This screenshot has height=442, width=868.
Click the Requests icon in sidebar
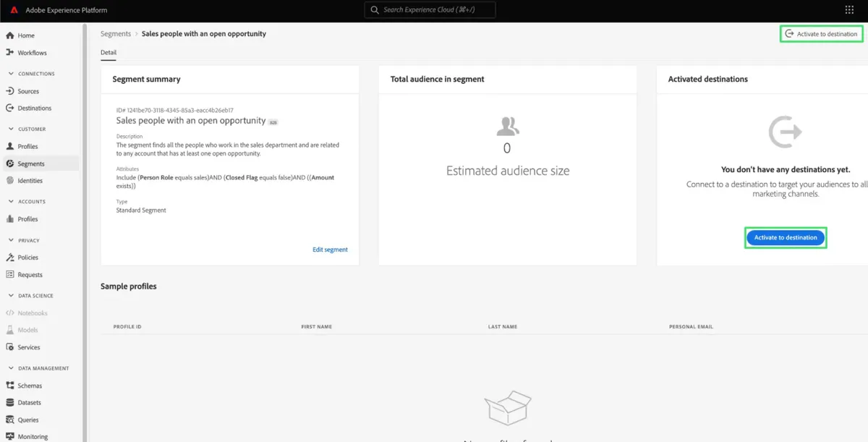click(10, 275)
